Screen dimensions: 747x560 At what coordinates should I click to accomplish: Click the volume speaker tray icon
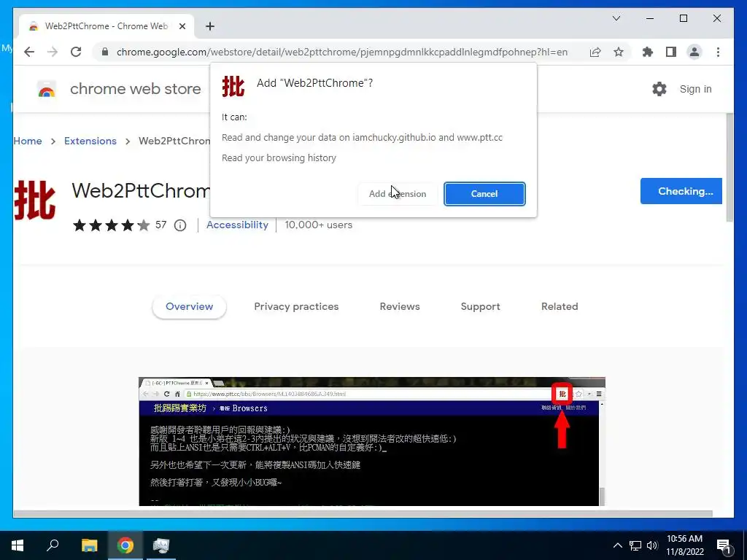tap(652, 545)
